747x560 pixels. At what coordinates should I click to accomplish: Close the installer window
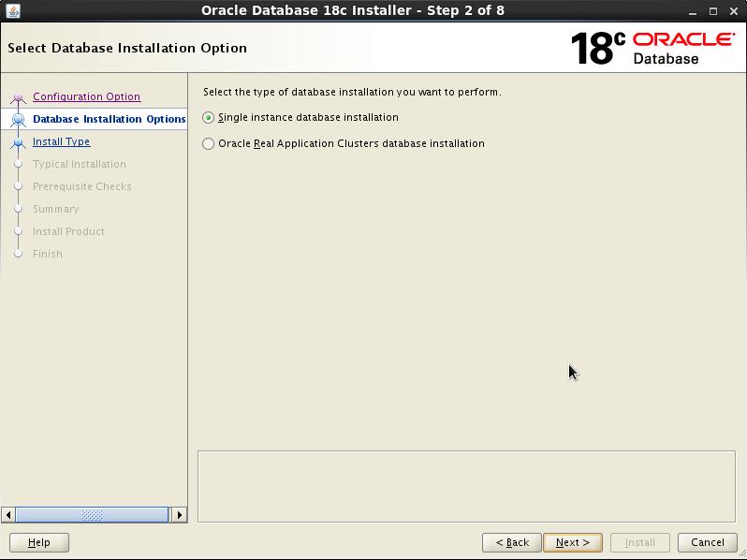pos(734,11)
